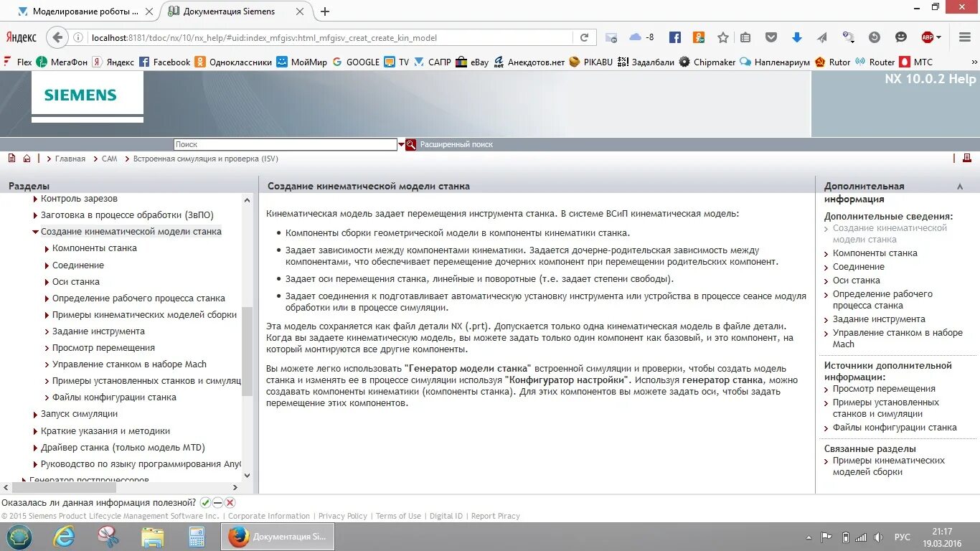
Task: Bookmark this page with the star icon
Action: click(723, 37)
